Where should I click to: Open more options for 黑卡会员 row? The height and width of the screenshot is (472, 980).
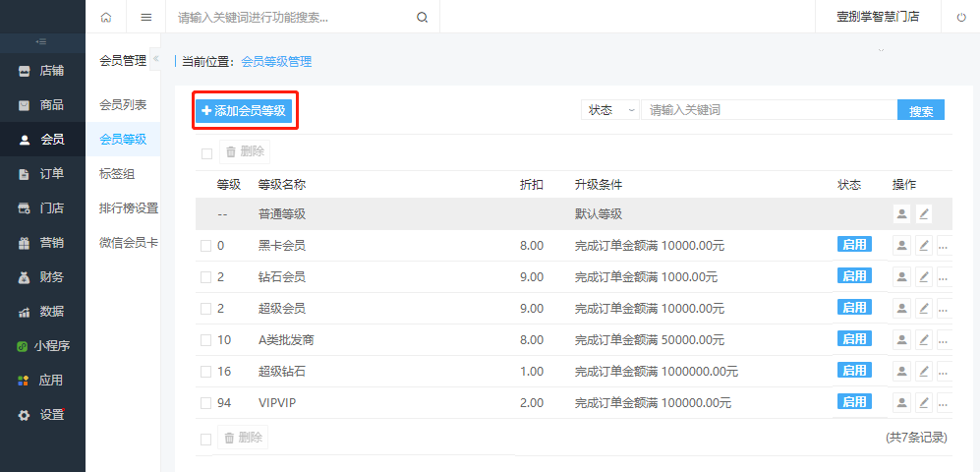click(945, 246)
